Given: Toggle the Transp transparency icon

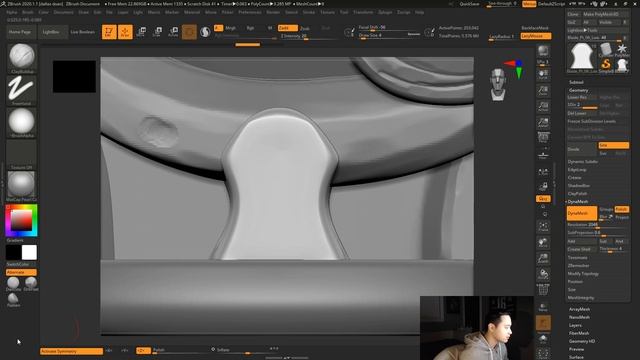Looking at the screenshot, I should coord(543,307).
